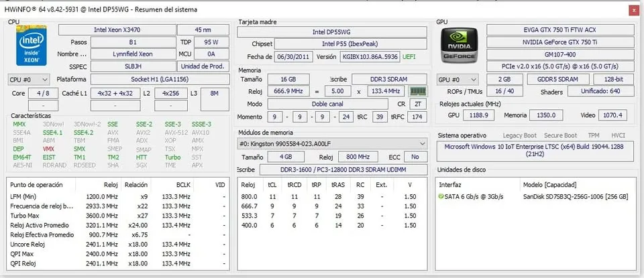
Task: Click the Intel Xeon inside logo
Action: (32, 45)
